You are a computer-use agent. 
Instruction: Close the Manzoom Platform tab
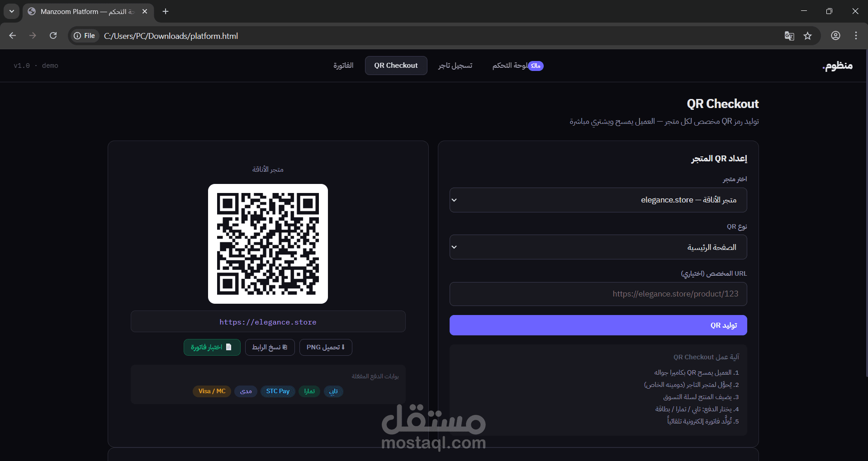[x=145, y=11]
